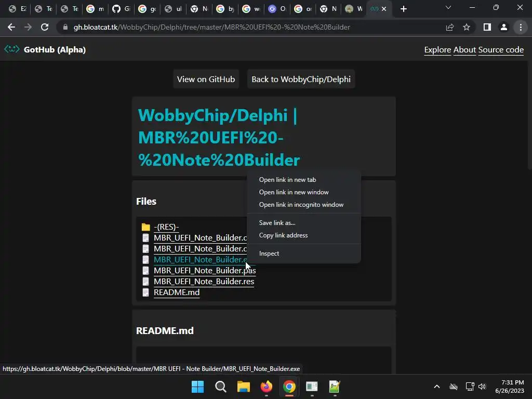The image size is (532, 399).
Task: Open MBR_UEFI_Note_Builder.pas file link
Action: (205, 271)
